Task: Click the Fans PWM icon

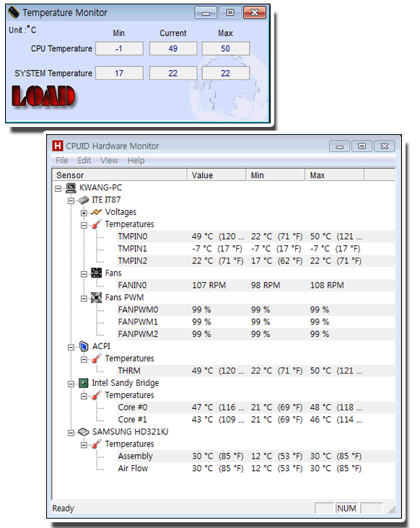Action: [96, 298]
